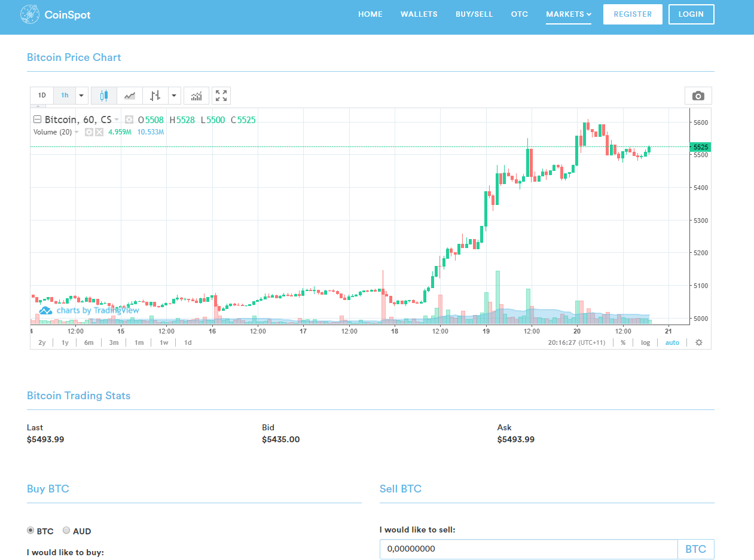This screenshot has width=754, height=560.
Task: Click the volume value 4.959M
Action: tap(120, 132)
